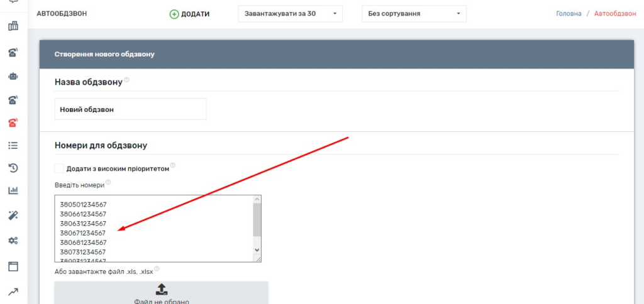Screen dimensions: 644x304
Task: Click the window layout sidebar icon
Action: coord(13,266)
